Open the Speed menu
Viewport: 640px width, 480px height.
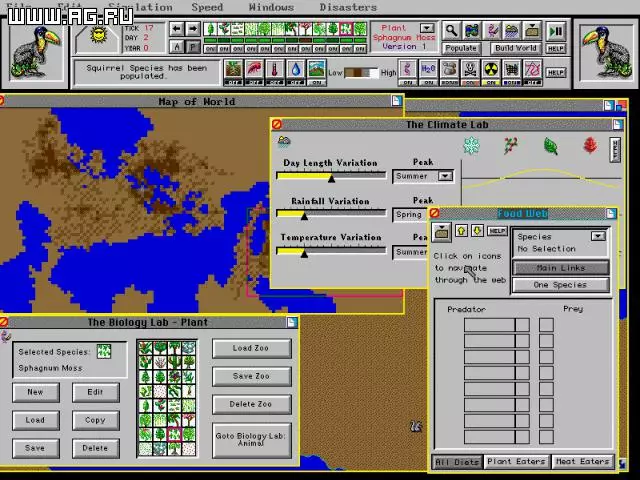tap(207, 7)
